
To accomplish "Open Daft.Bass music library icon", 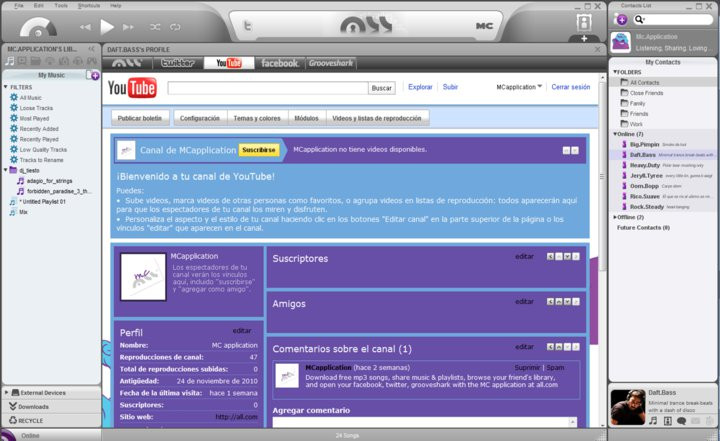I will coord(653,420).
